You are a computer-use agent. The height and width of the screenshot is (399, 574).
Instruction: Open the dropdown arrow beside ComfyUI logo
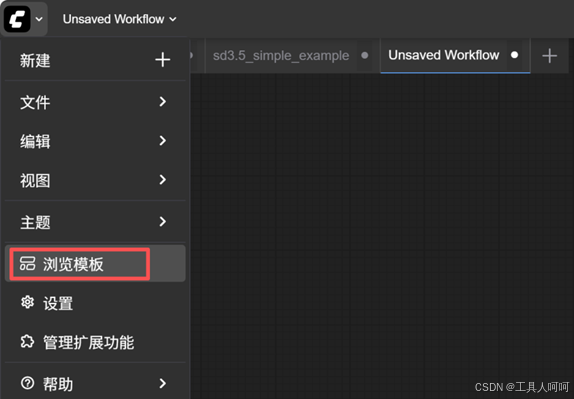(39, 19)
